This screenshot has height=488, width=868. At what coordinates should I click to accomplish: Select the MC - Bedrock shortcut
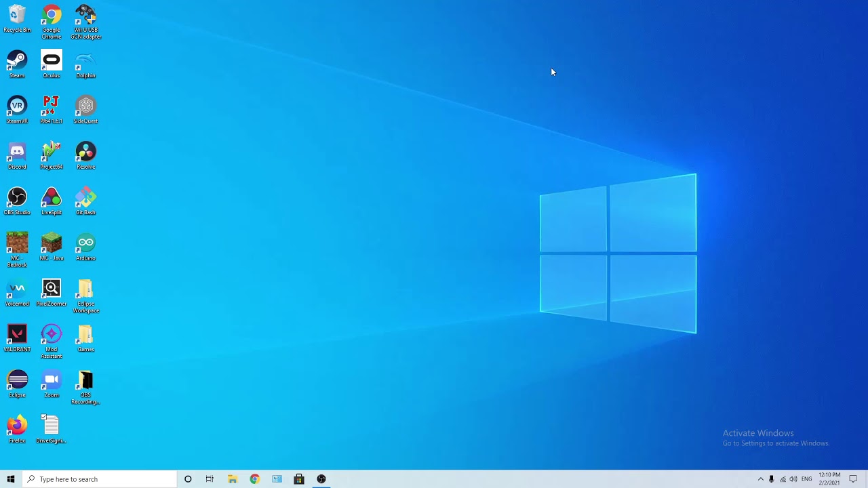pos(17,250)
